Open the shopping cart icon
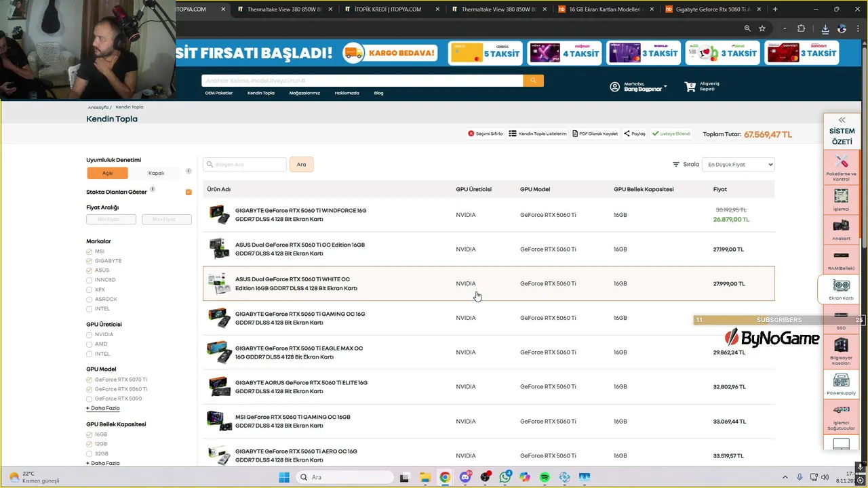 coord(690,87)
